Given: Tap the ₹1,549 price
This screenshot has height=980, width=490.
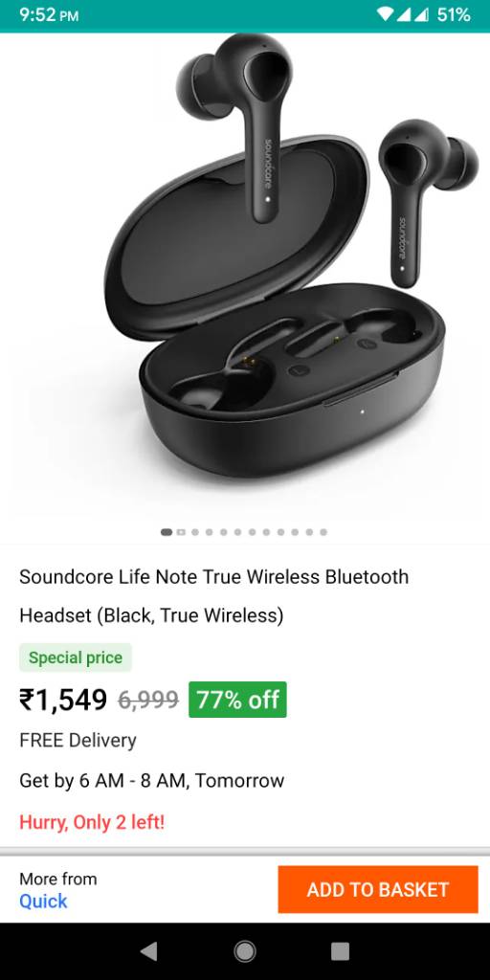Looking at the screenshot, I should click(x=63, y=700).
